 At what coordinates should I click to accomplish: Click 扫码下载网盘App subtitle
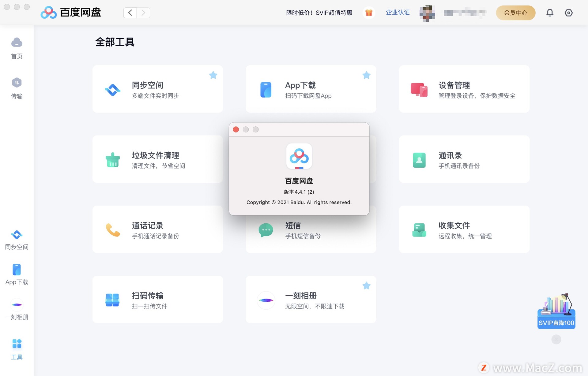[x=308, y=96]
